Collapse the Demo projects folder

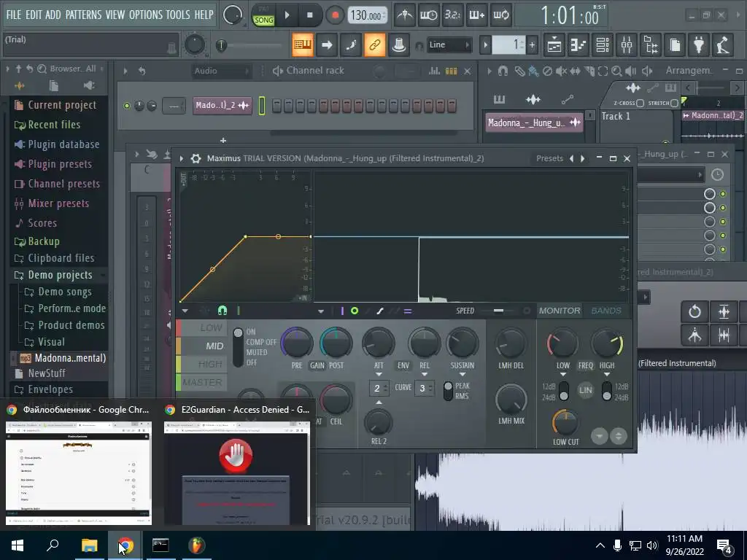tap(60, 275)
